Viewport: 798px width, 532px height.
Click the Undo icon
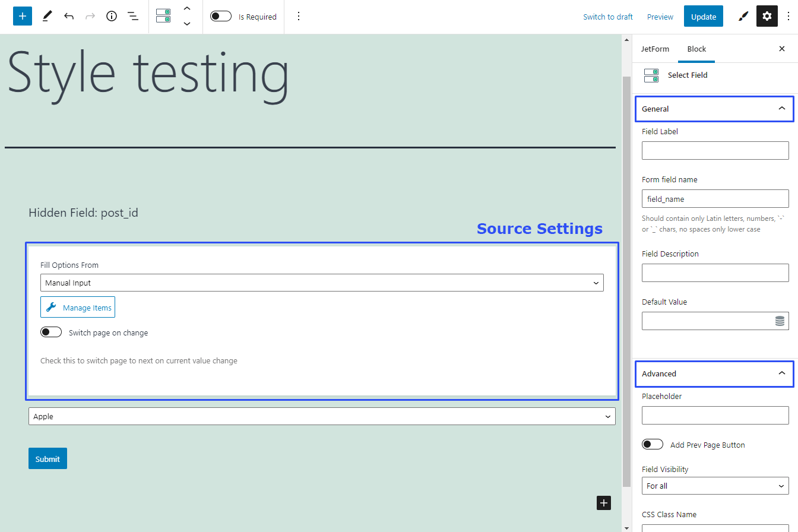tap(68, 16)
